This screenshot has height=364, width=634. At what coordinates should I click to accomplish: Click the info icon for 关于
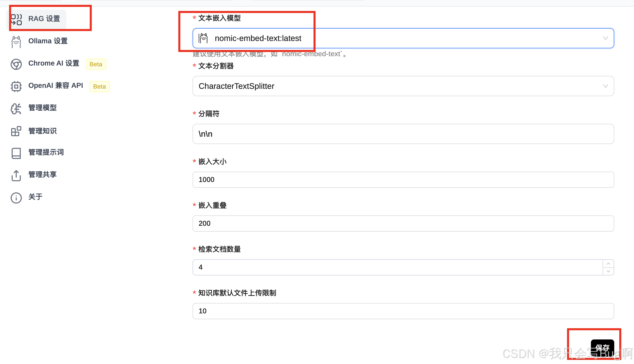(16, 198)
